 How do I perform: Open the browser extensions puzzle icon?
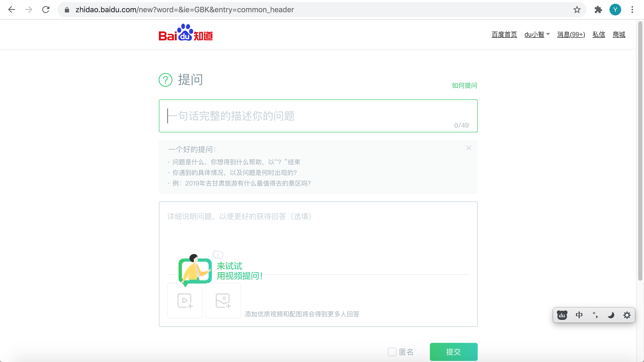(598, 10)
